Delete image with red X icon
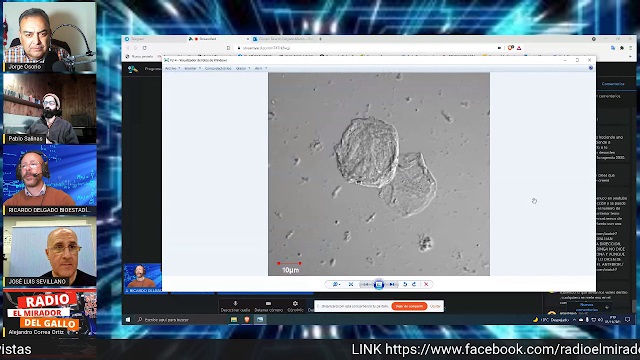 [426, 284]
